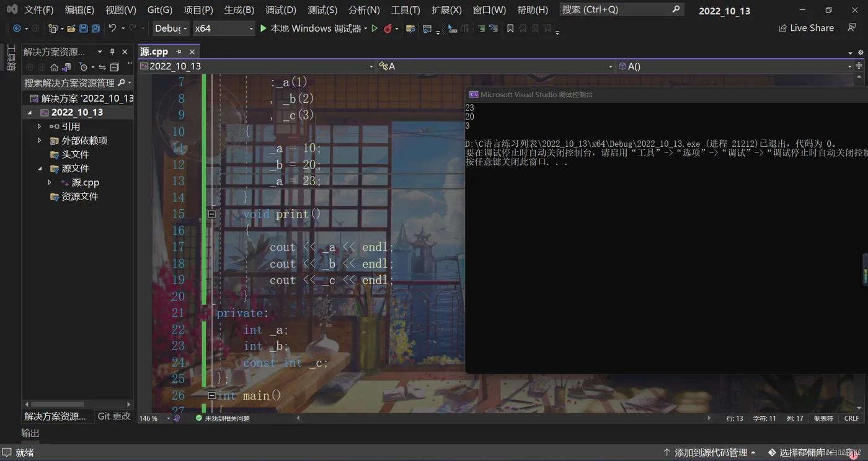The image size is (868, 461).
Task: Click the Visual Studio logo icon
Action: click(12, 10)
